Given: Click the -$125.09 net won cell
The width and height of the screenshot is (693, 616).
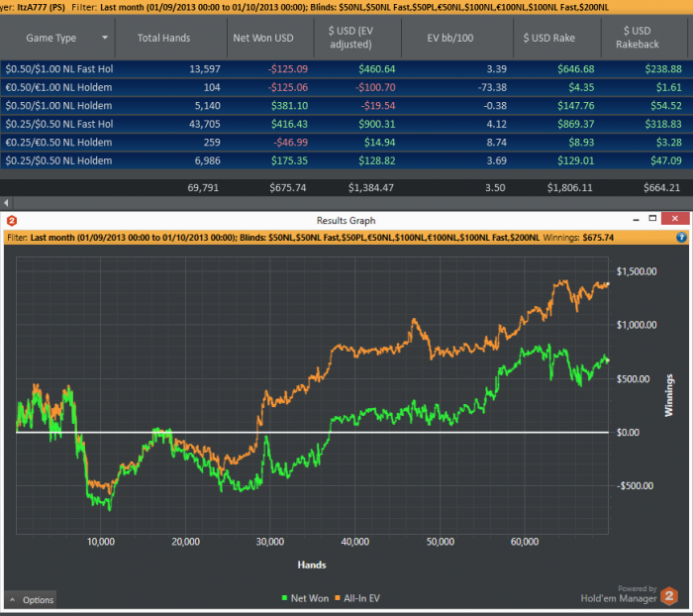Looking at the screenshot, I should [x=288, y=69].
